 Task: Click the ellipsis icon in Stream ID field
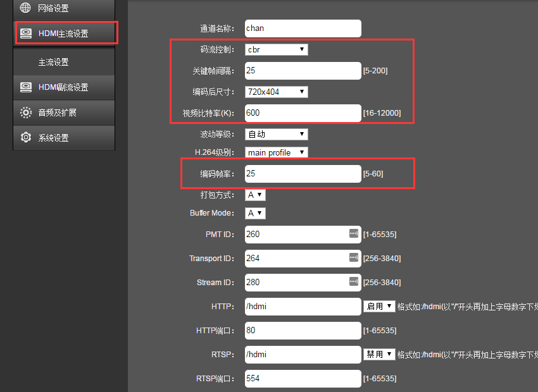(x=353, y=282)
